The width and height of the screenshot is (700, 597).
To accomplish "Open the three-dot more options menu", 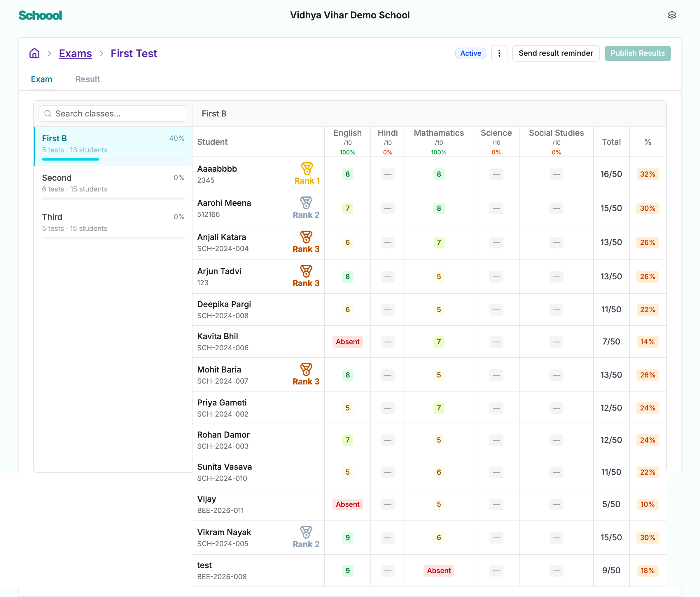I will (x=499, y=53).
